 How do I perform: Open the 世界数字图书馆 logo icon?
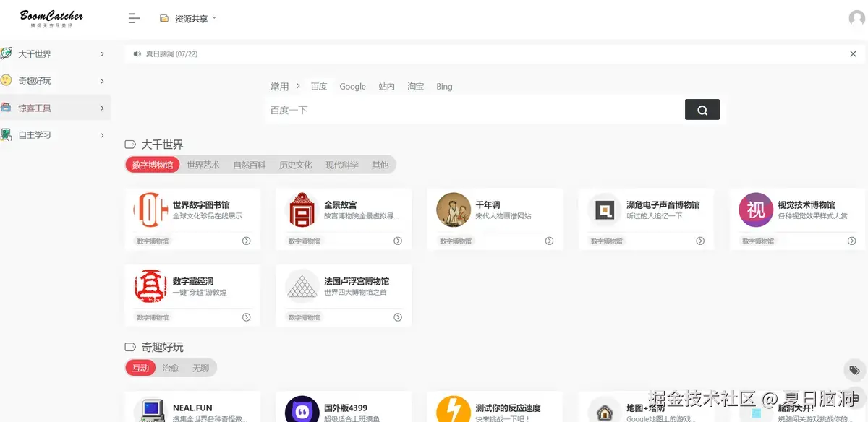pyautogui.click(x=150, y=210)
